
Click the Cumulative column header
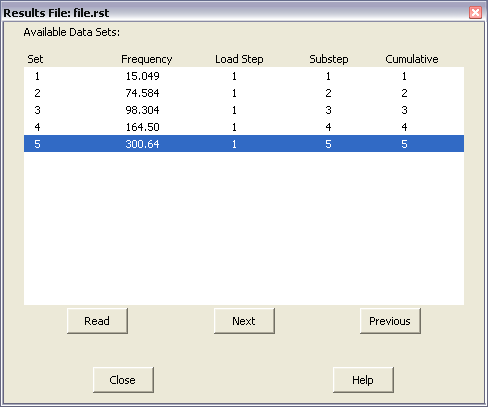pos(412,59)
